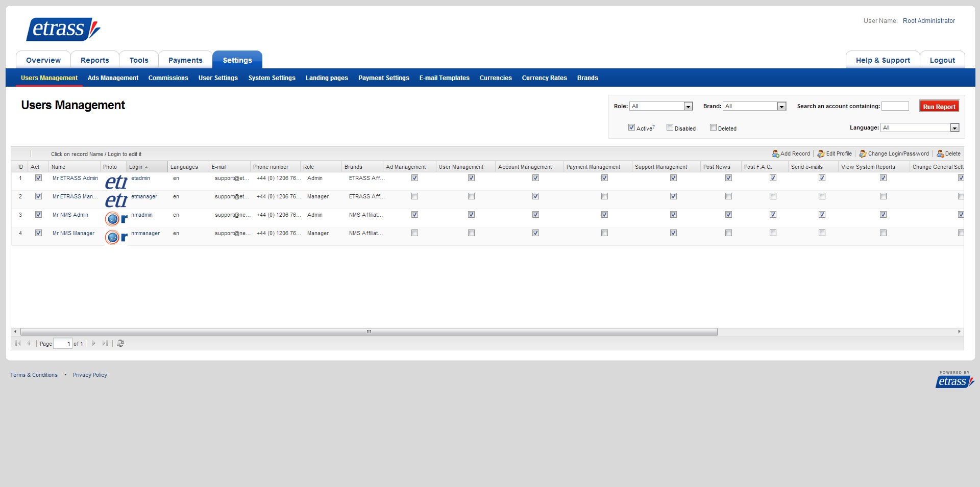980x487 pixels.
Task: Expand the Language dropdown
Action: click(920, 128)
